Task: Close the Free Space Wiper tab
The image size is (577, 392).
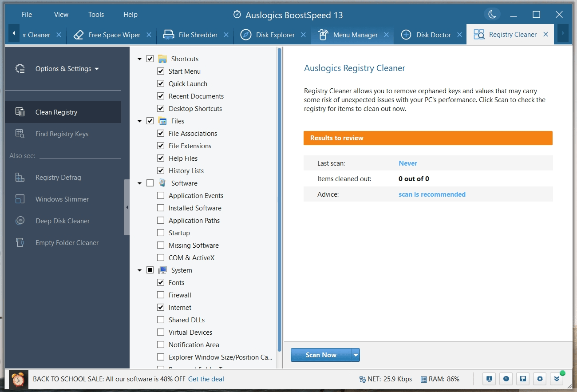Action: point(149,35)
